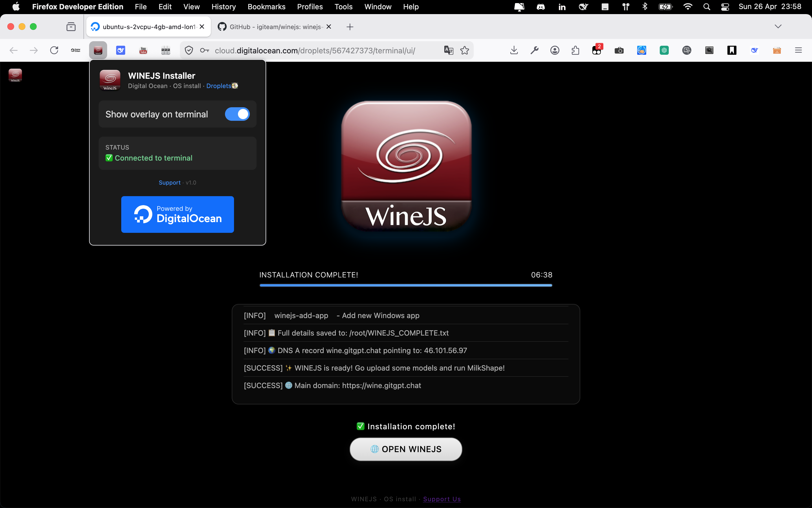This screenshot has height=508, width=812.
Task: Click the large WineJS logo image
Action: click(406, 166)
